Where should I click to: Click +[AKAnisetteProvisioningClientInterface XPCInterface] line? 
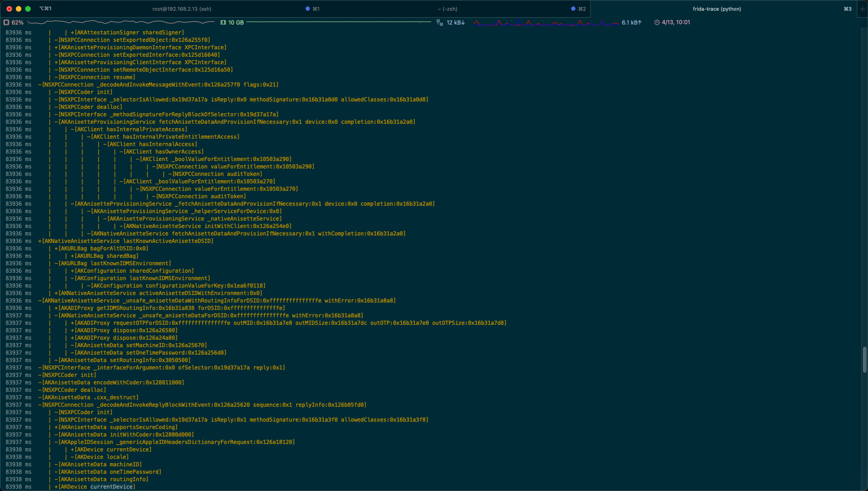point(140,62)
